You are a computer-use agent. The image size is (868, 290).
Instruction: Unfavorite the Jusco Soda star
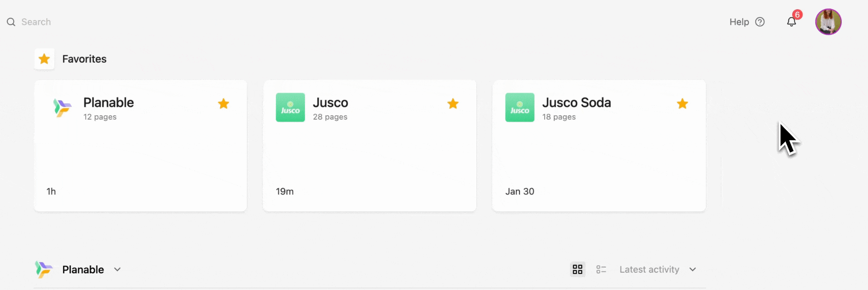click(682, 104)
